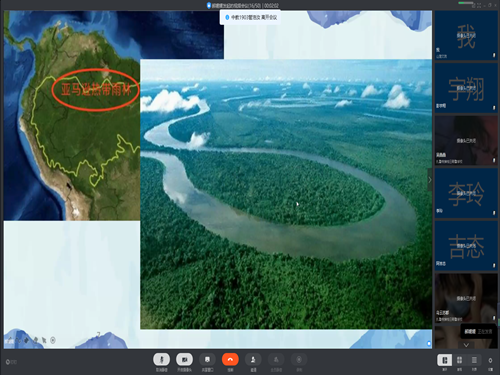
Task: Toggle the microphone mute button
Action: tap(162, 360)
